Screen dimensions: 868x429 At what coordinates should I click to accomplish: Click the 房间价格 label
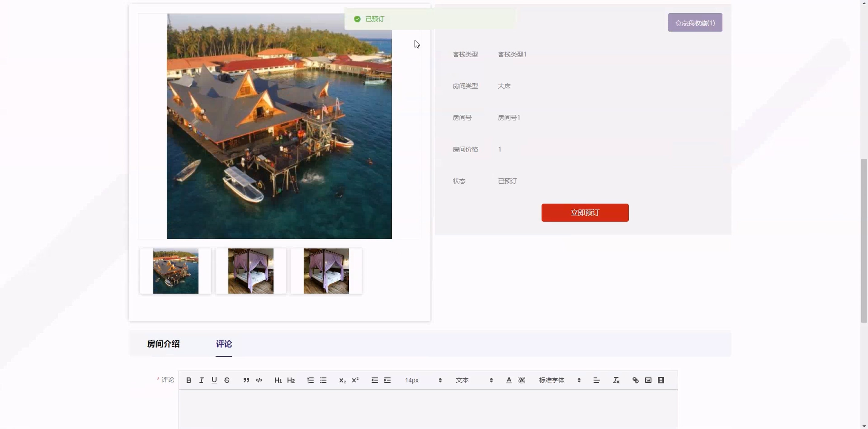(465, 149)
